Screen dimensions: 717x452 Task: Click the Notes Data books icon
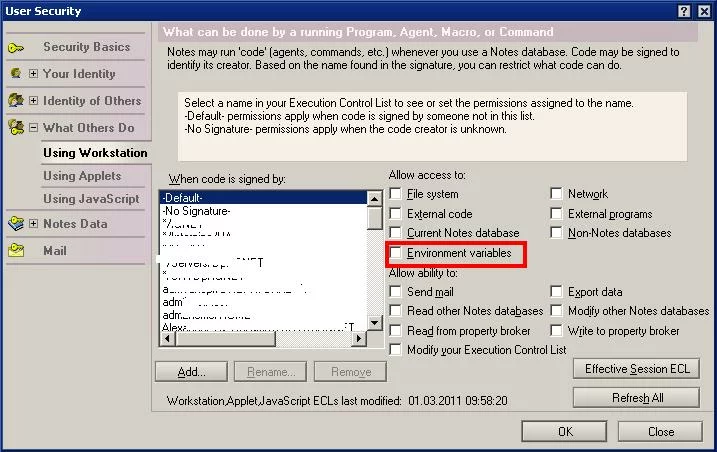tap(16, 224)
